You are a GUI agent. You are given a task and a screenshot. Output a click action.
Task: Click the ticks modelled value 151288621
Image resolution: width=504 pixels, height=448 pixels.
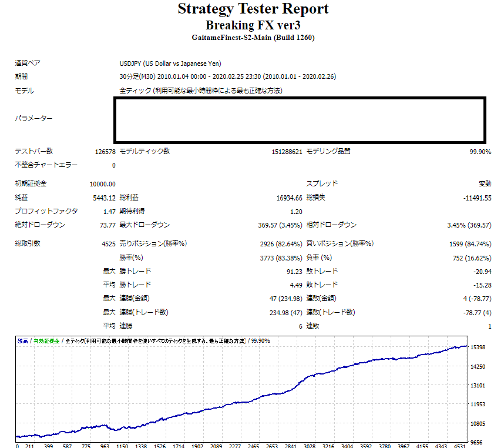tap(287, 152)
